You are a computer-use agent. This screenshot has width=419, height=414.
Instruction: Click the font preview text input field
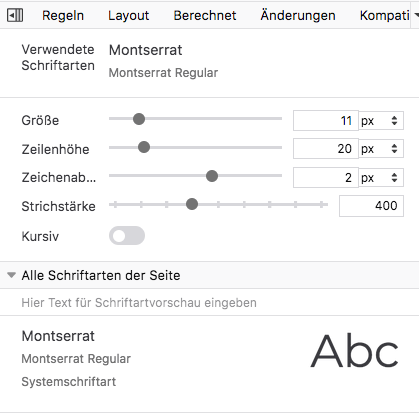209,302
